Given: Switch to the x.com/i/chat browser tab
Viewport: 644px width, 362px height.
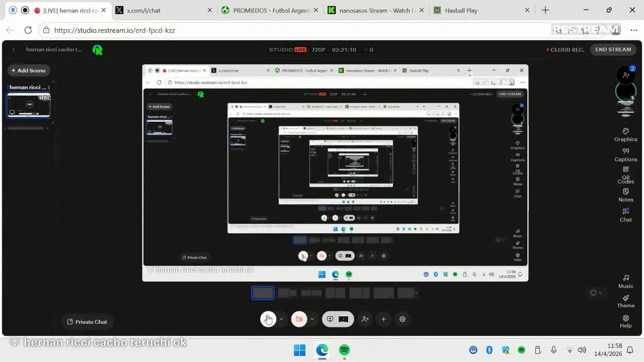Looking at the screenshot, I should [163, 10].
